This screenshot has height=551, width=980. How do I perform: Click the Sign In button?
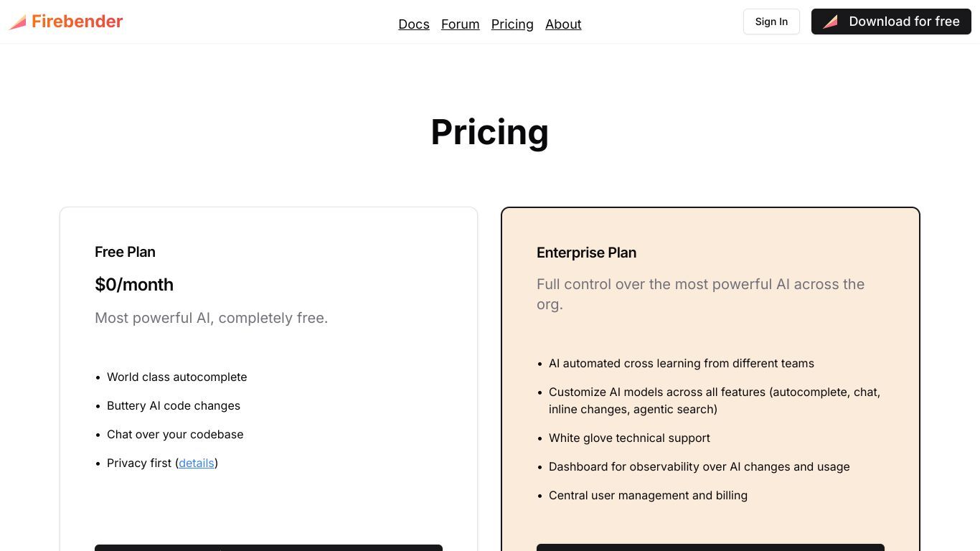[x=771, y=22]
